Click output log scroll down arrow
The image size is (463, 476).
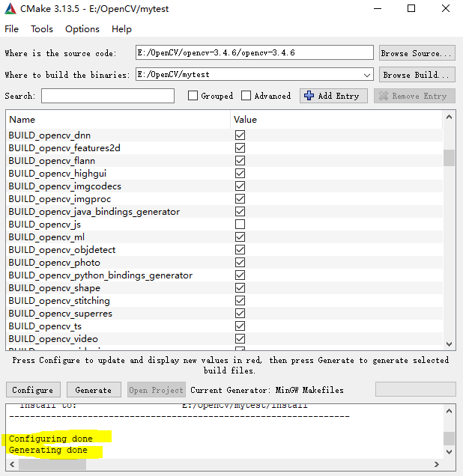coord(449,452)
